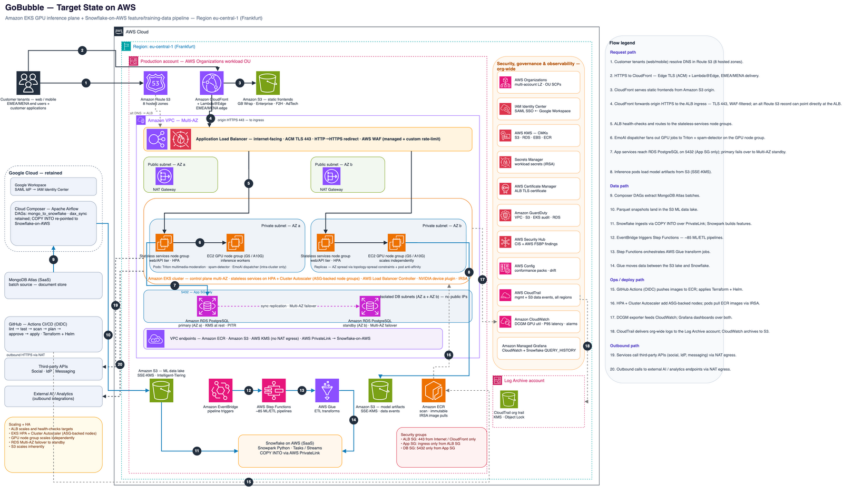
Task: Click the "Request path" legend heading
Action: [623, 52]
